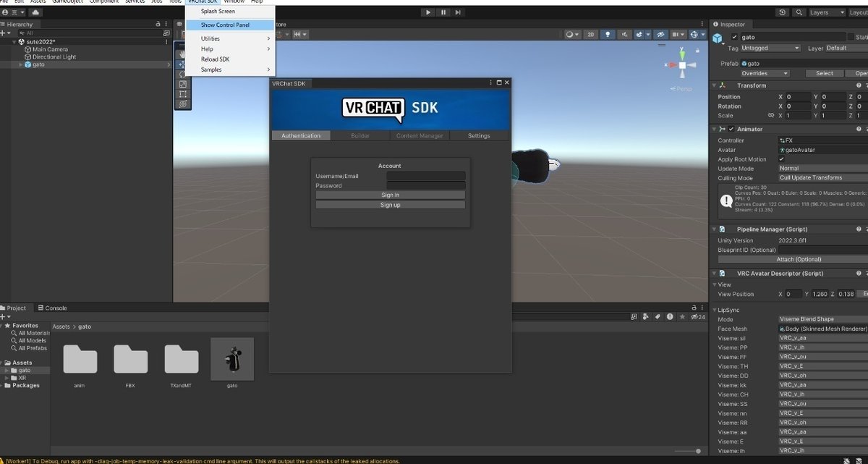
Task: Switch to the Console tab
Action: 51,308
